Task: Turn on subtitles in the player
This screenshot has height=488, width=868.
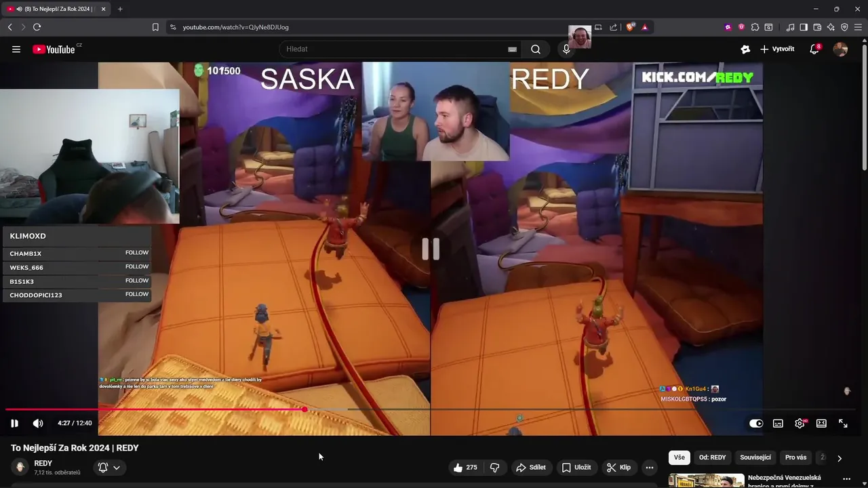Action: (x=778, y=423)
